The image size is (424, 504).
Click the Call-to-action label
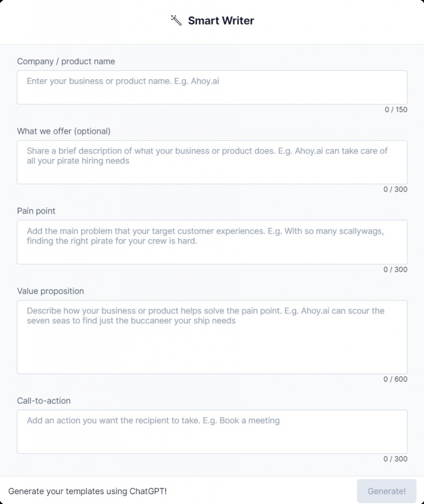tap(44, 401)
